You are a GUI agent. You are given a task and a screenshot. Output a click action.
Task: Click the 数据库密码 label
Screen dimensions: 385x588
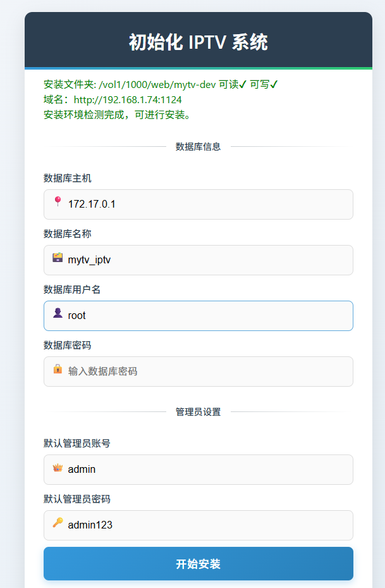[x=67, y=345]
